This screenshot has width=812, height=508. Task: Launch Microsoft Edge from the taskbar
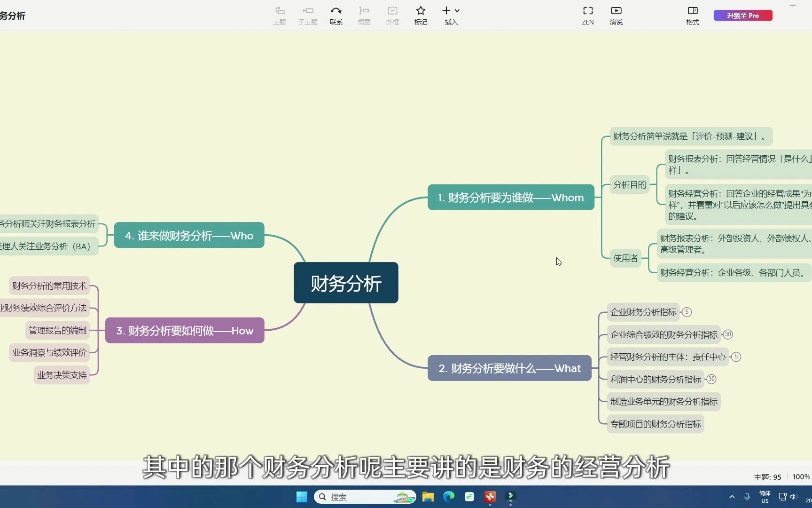tap(449, 497)
